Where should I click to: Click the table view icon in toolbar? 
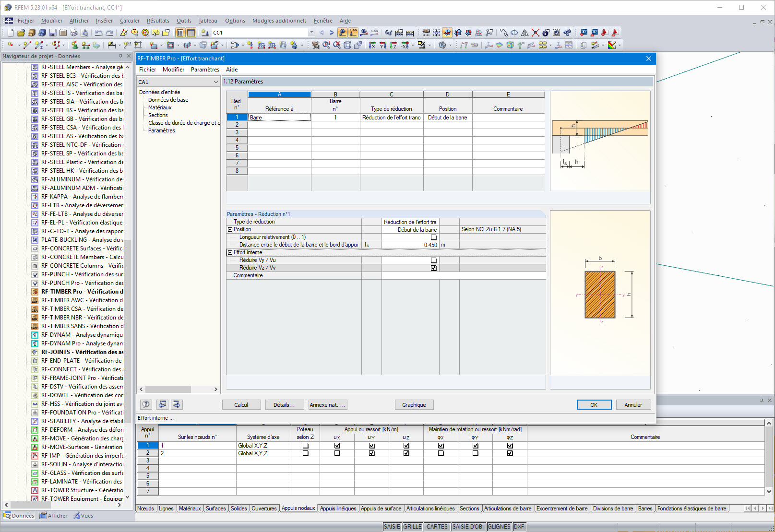(191, 33)
